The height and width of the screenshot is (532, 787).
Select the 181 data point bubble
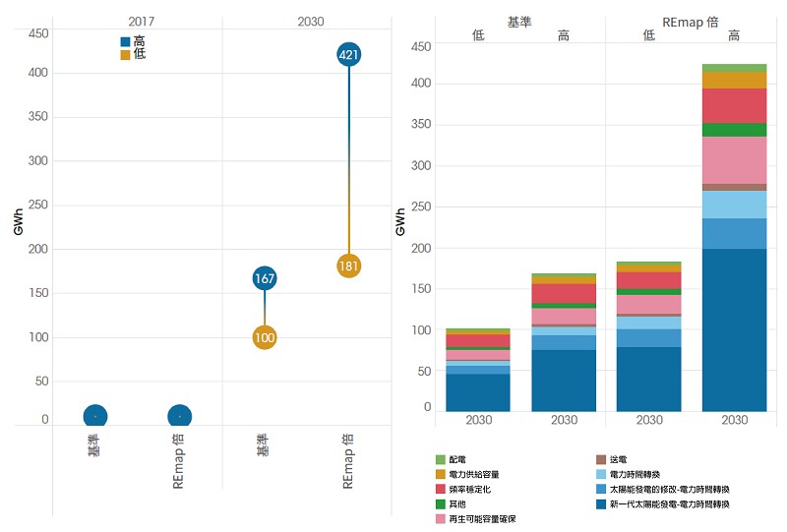click(x=348, y=266)
